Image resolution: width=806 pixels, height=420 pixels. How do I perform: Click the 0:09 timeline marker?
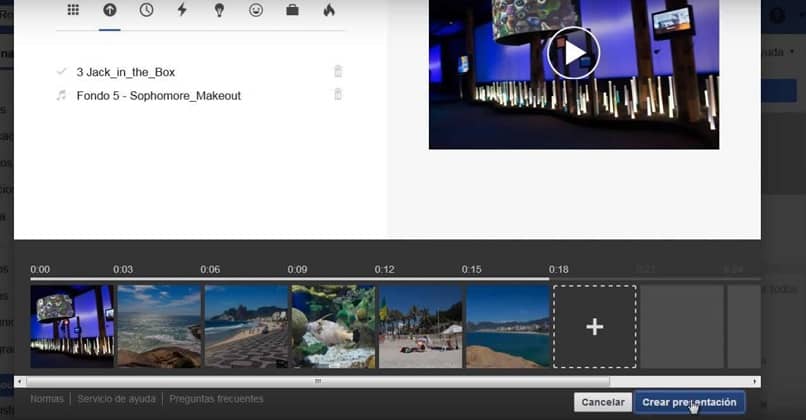298,269
